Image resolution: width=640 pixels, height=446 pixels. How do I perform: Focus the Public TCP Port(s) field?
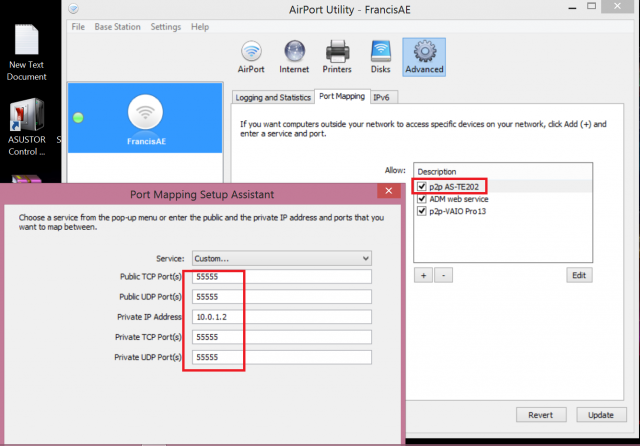pos(282,277)
